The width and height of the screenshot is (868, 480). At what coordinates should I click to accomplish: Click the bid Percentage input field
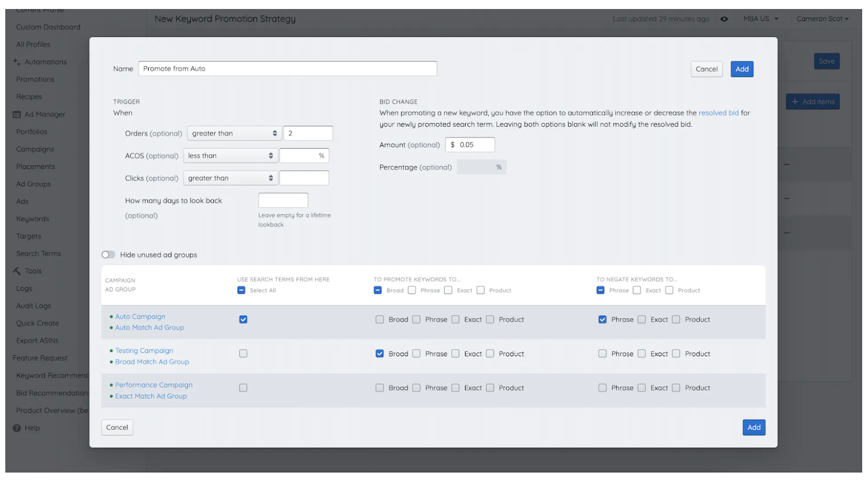pyautogui.click(x=482, y=167)
